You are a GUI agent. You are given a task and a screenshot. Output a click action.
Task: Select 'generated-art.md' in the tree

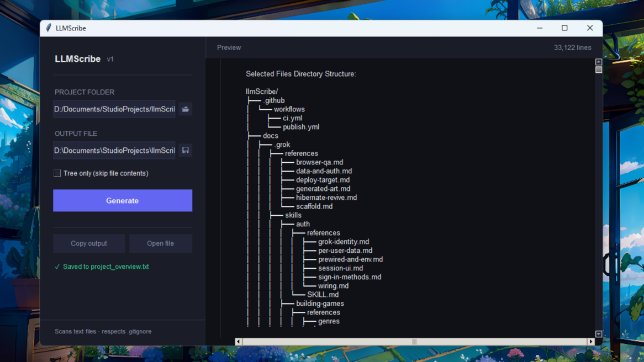pyautogui.click(x=323, y=189)
